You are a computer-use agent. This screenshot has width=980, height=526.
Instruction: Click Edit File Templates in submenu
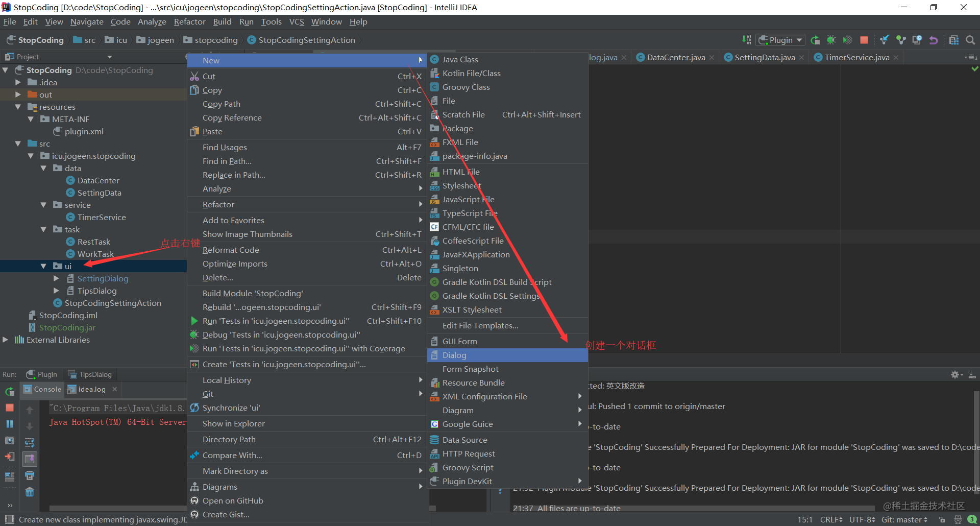[x=507, y=325]
